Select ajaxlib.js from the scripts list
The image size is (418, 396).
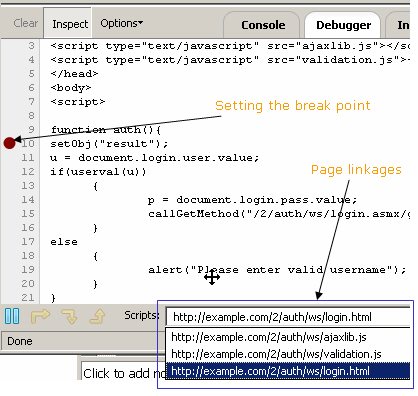288,337
